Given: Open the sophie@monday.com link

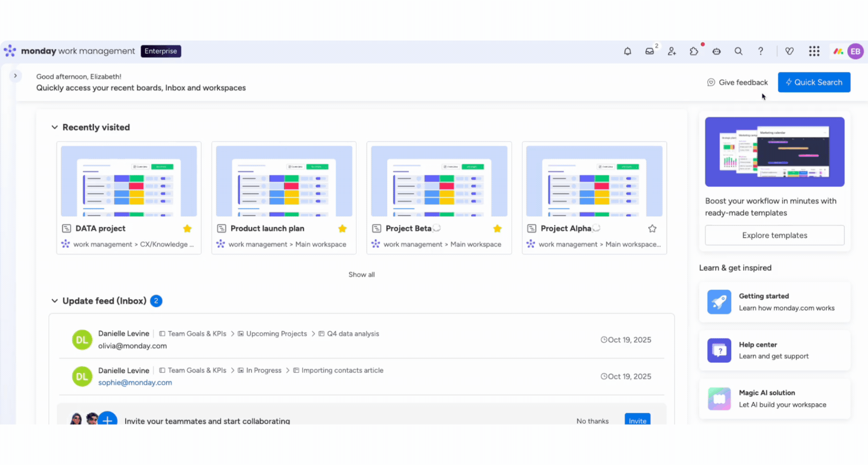Looking at the screenshot, I should 135,383.
